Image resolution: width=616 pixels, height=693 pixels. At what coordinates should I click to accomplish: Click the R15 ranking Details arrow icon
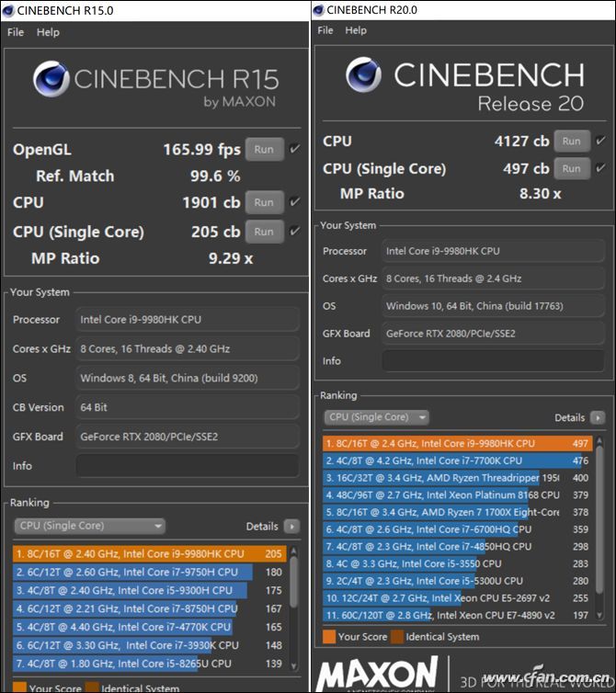[x=292, y=527]
